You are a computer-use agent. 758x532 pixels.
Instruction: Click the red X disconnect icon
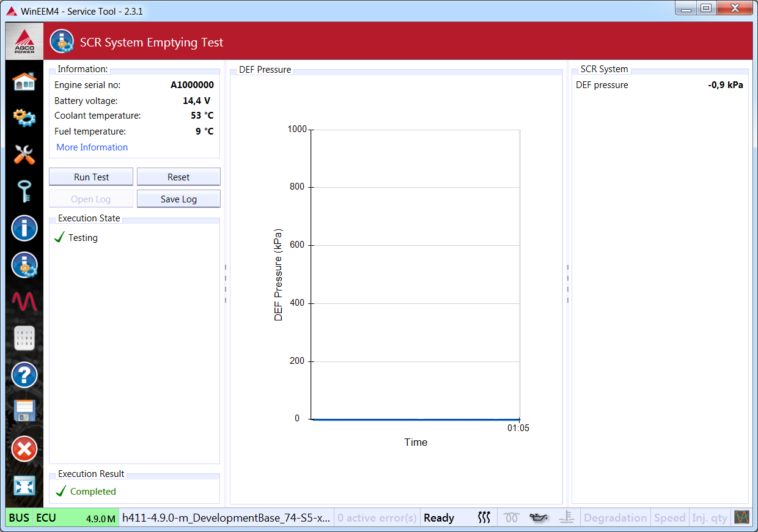24,449
